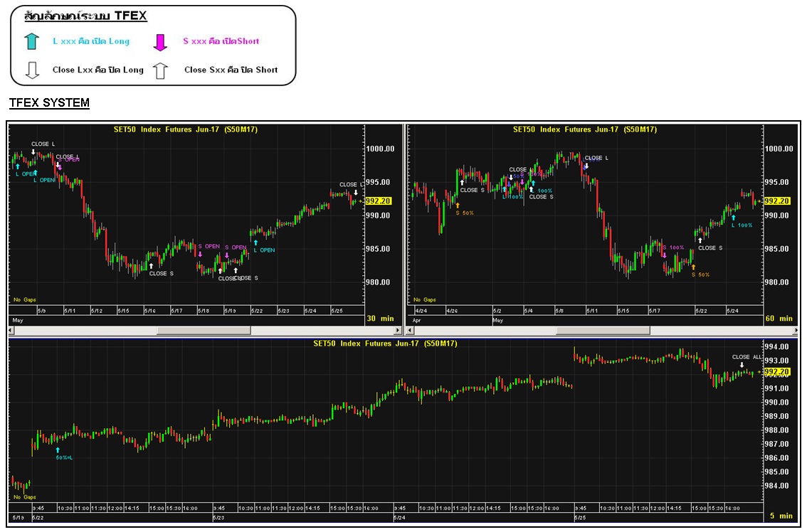
Task: Click the orange S 50% arrow near 4/26
Action: point(458,206)
